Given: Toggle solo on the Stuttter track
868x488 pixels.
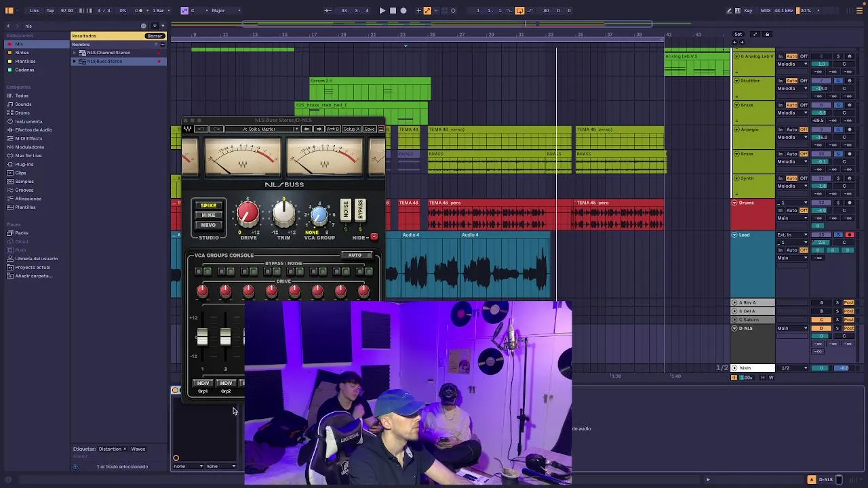Looking at the screenshot, I should (x=837, y=81).
